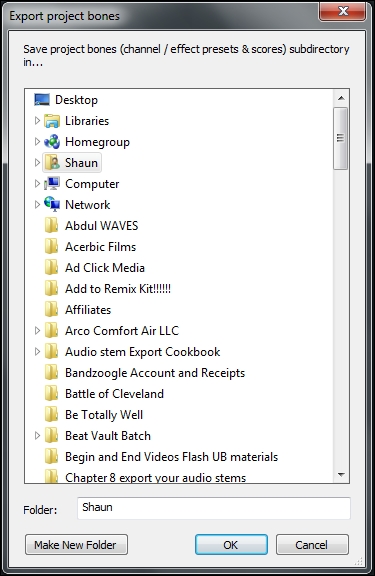Expand the Beat Vault Batch folder
The width and height of the screenshot is (375, 576).
coord(37,436)
